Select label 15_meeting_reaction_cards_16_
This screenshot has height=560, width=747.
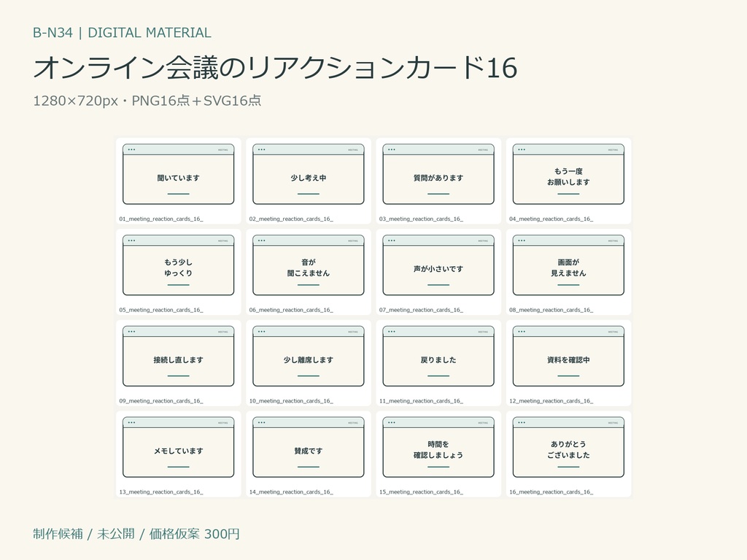(x=421, y=492)
